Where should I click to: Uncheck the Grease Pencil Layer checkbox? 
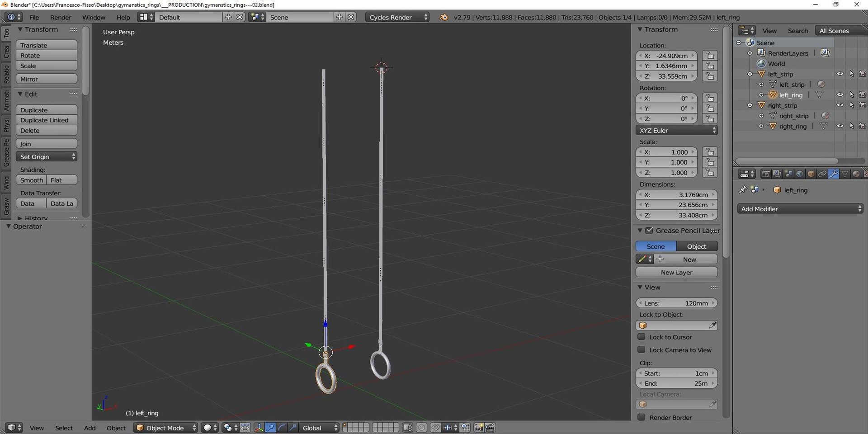coord(649,230)
